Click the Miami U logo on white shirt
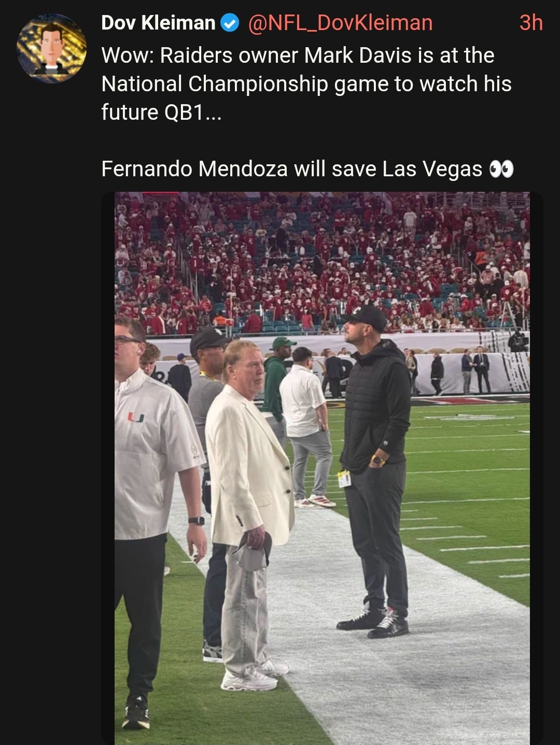The width and height of the screenshot is (560, 745). click(136, 416)
